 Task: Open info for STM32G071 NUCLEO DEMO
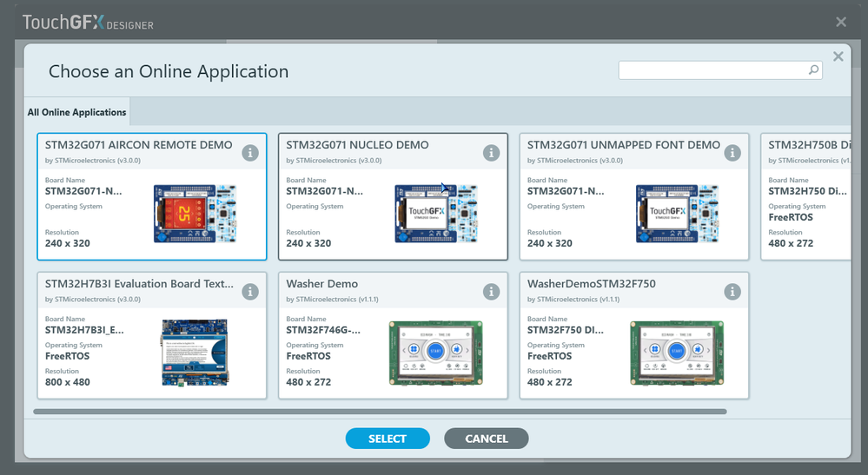491,153
